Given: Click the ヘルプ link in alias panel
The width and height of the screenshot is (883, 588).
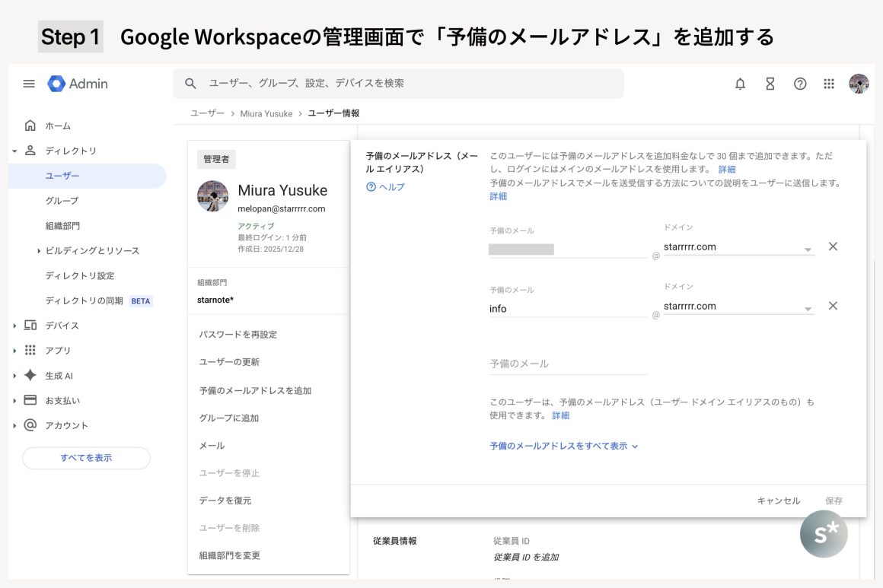Looking at the screenshot, I should (x=386, y=187).
